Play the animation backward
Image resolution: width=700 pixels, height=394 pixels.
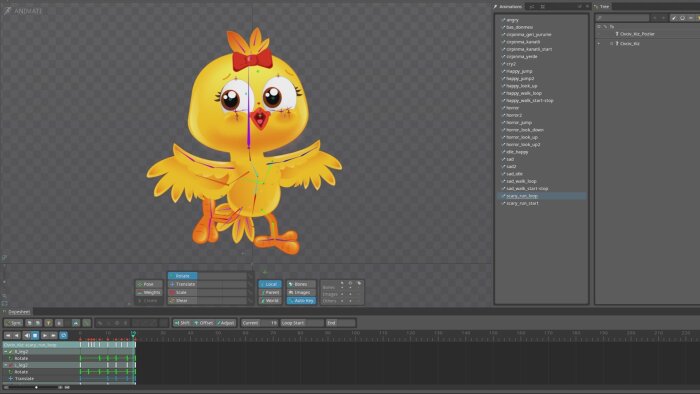pyautogui.click(x=26, y=335)
